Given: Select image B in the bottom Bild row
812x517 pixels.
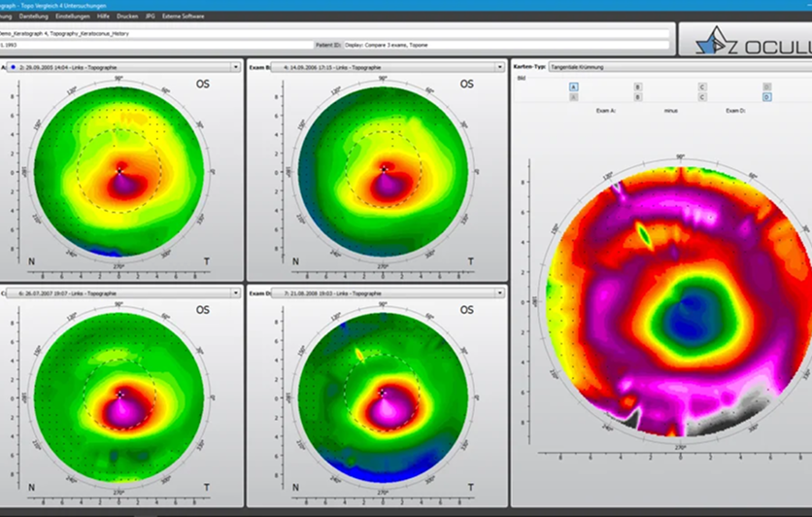Looking at the screenshot, I should point(638,97).
